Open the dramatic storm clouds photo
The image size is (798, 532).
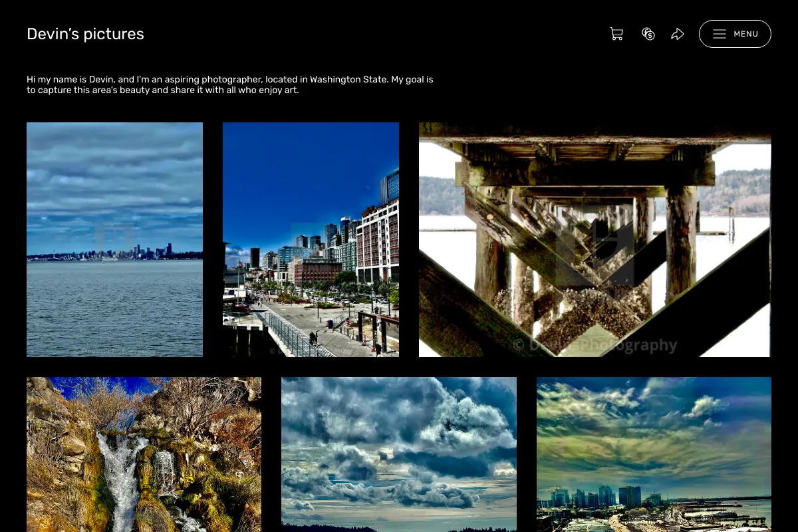pos(399,454)
